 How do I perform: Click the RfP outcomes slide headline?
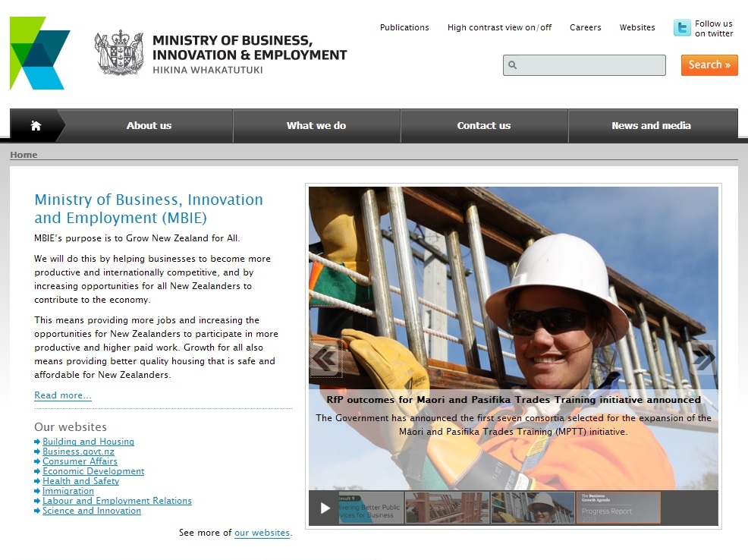tap(514, 400)
